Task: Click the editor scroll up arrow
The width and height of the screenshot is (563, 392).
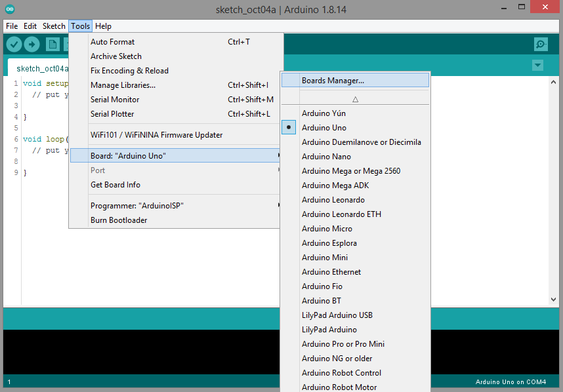Action: pos(553,82)
